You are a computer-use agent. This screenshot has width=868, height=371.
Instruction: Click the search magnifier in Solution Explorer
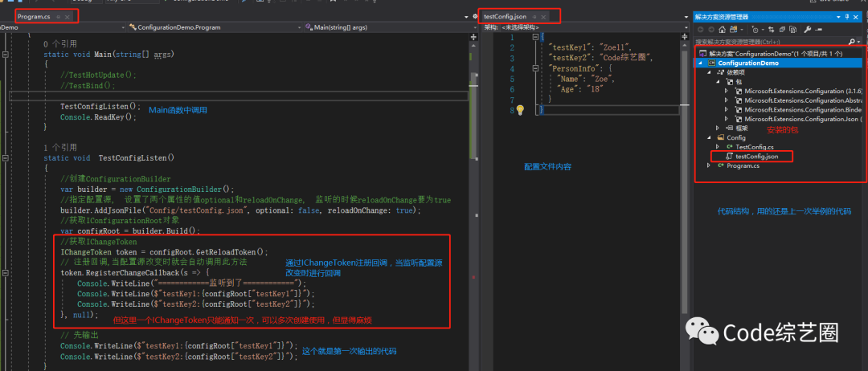(x=852, y=42)
